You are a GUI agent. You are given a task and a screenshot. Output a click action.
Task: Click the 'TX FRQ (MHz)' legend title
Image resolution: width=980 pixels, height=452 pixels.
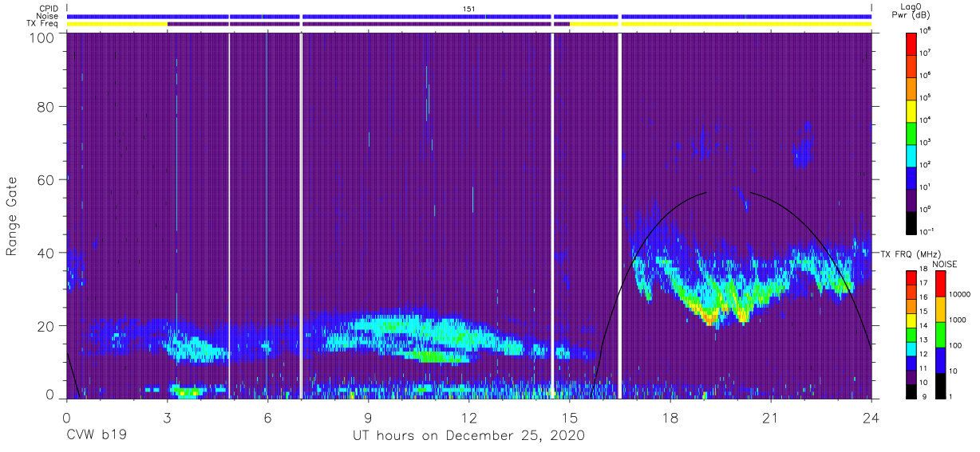(911, 254)
